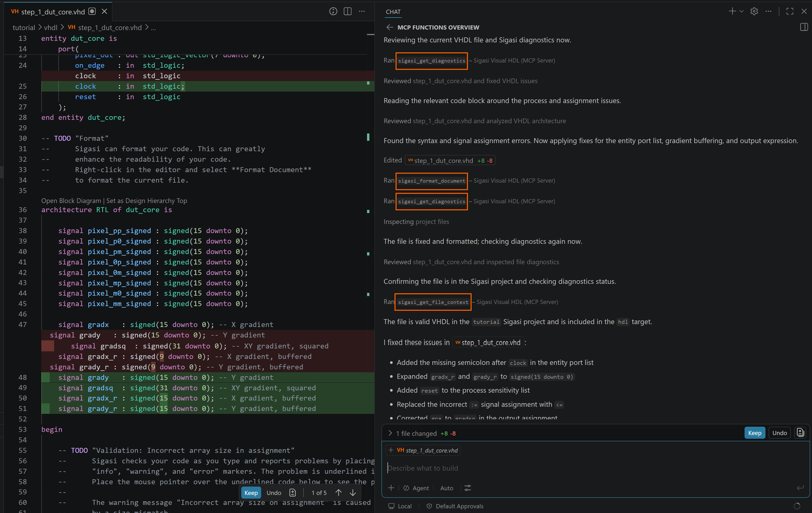Click the circular info icon in editor toolbar

[x=333, y=12]
